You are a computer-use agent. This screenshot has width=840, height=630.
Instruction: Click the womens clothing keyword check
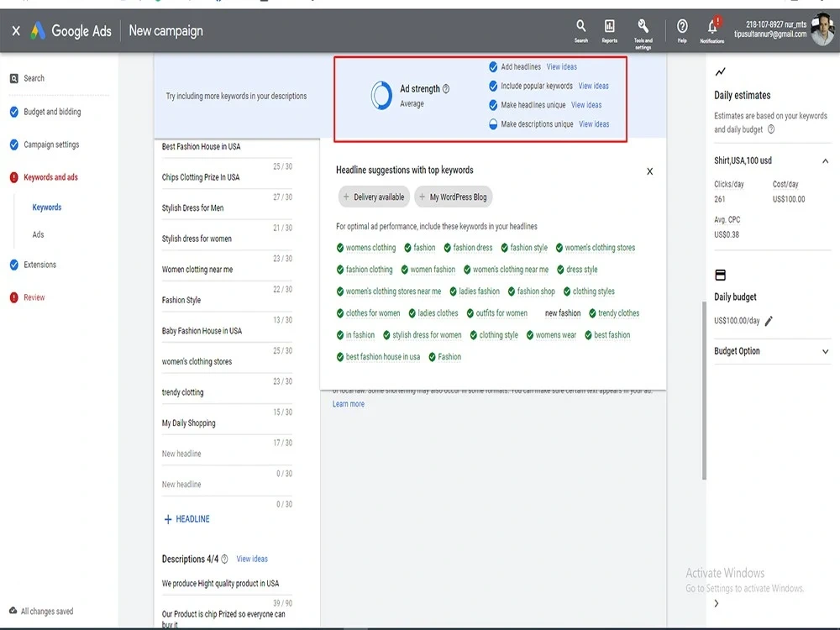pyautogui.click(x=339, y=248)
